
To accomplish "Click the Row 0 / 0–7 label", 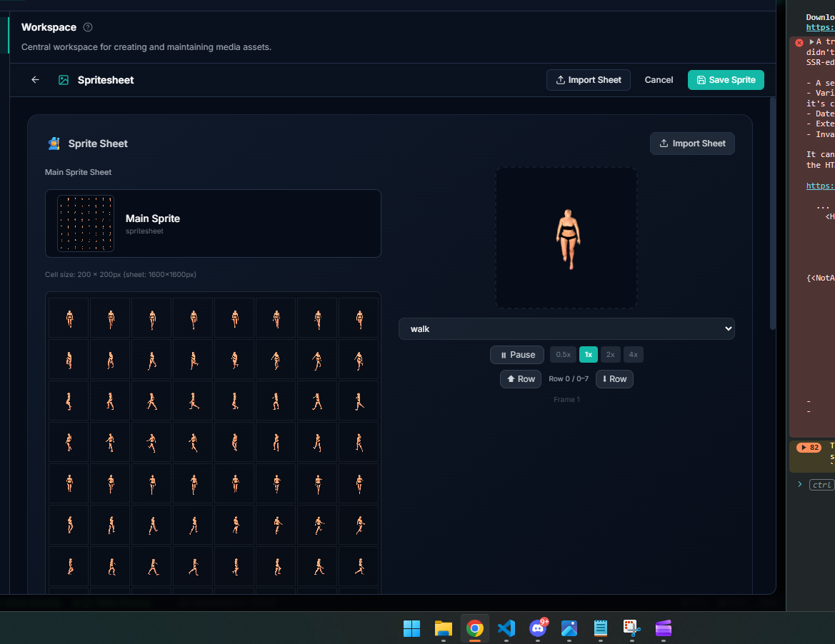I will pyautogui.click(x=568, y=379).
